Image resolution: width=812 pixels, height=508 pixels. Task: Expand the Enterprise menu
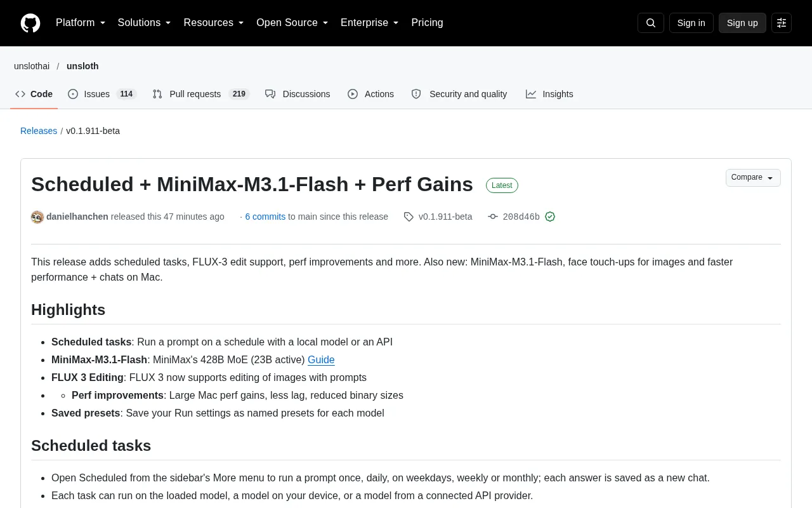click(370, 23)
